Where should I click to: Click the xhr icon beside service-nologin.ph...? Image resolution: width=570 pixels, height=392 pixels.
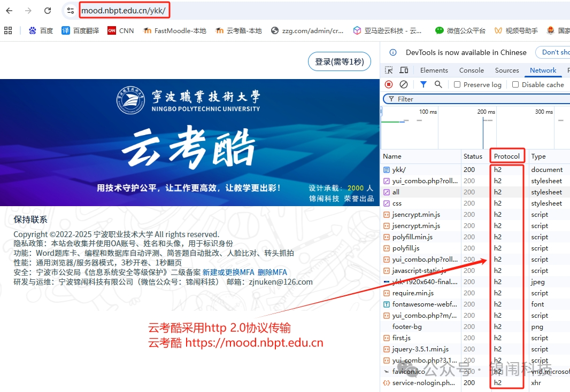click(387, 383)
